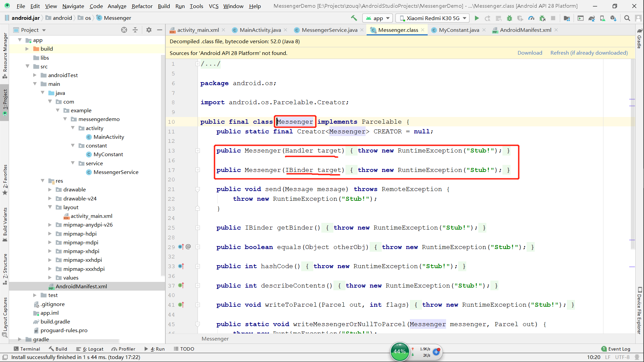
Task: Click the locate-file crosshair icon in Project panel
Action: pos(124,30)
